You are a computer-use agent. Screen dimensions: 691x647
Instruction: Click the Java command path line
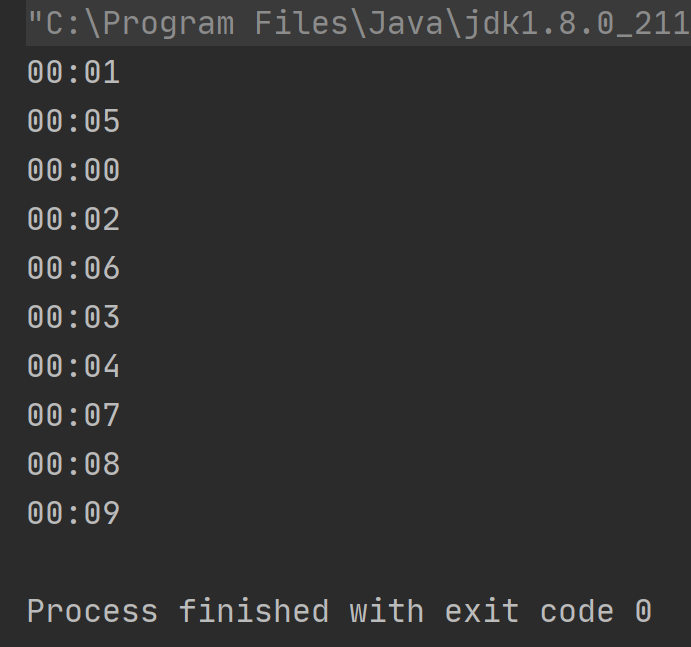[x=360, y=22]
